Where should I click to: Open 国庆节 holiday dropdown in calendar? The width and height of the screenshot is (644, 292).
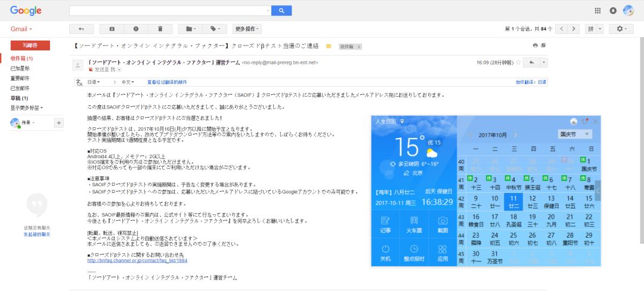point(575,134)
